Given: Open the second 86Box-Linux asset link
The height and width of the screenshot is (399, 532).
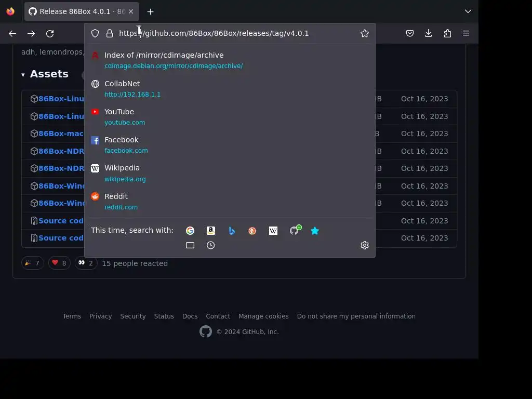Looking at the screenshot, I should tap(61, 116).
